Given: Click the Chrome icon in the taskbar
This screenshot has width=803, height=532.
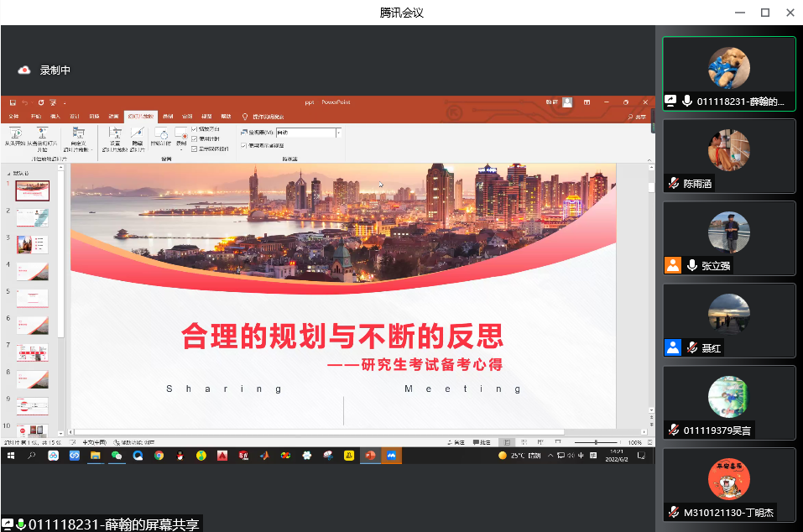Looking at the screenshot, I should [159, 455].
